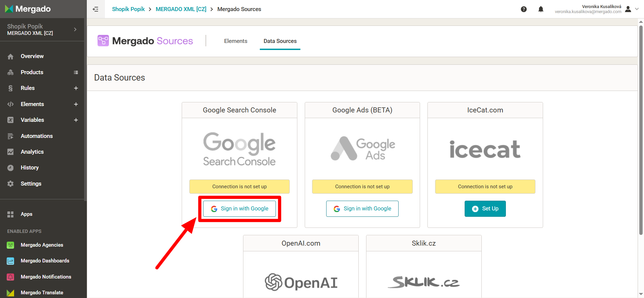Expand the user account dropdown arrow
This screenshot has width=644, height=298.
point(637,9)
